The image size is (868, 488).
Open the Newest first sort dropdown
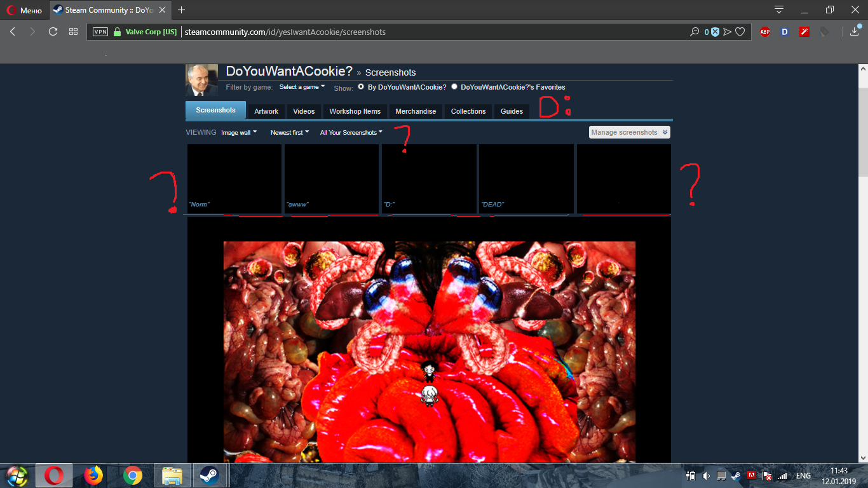coord(290,133)
